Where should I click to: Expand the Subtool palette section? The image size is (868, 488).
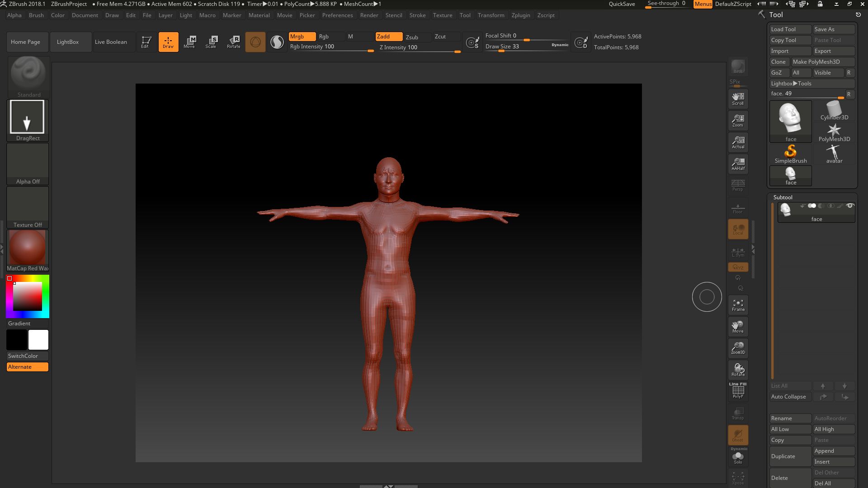point(783,197)
